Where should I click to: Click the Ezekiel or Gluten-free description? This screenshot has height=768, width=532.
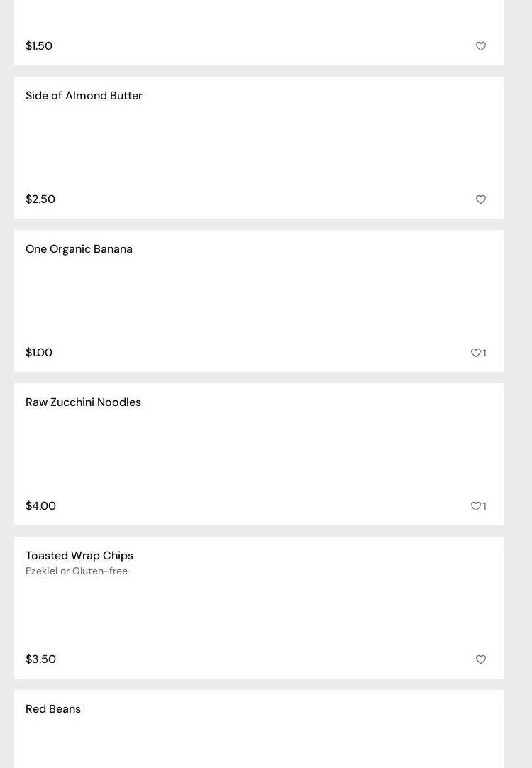(77, 571)
